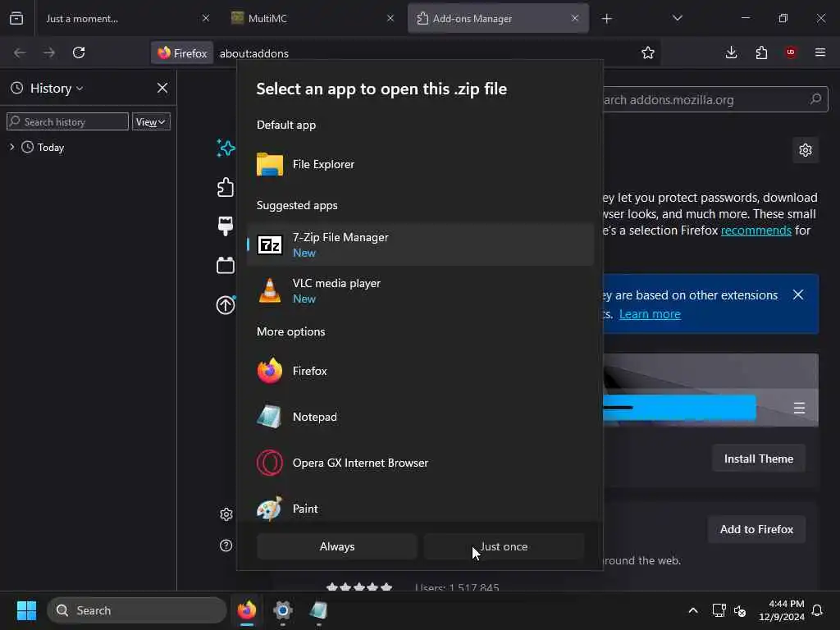
Task: Switch to the MultiMC tab
Action: pos(313,18)
